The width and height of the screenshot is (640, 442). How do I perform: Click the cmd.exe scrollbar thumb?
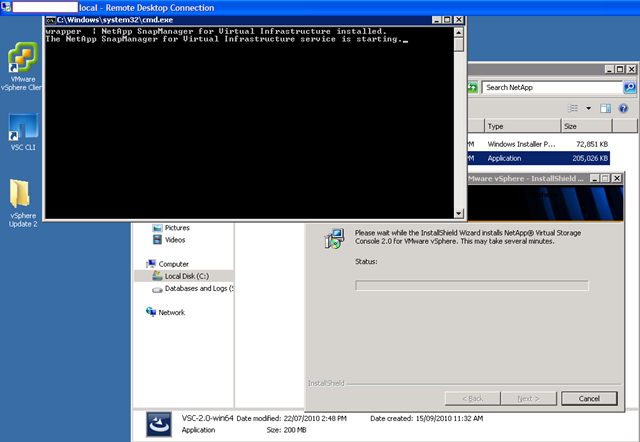tap(459, 44)
